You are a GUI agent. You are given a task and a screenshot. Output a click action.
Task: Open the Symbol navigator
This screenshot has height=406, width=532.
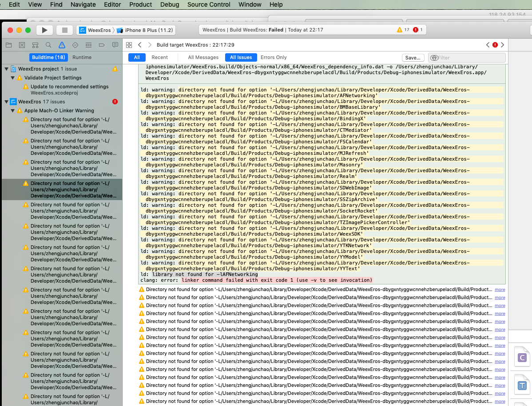pyautogui.click(x=35, y=45)
